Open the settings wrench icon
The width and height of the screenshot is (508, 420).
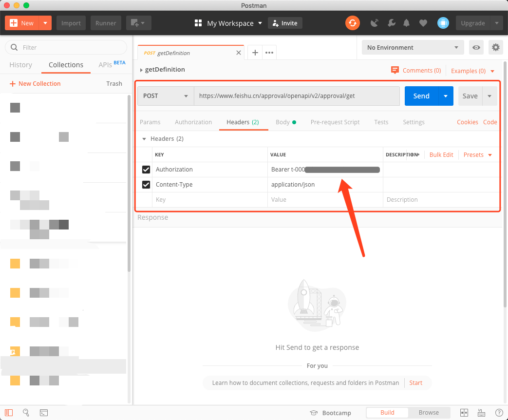[391, 23]
